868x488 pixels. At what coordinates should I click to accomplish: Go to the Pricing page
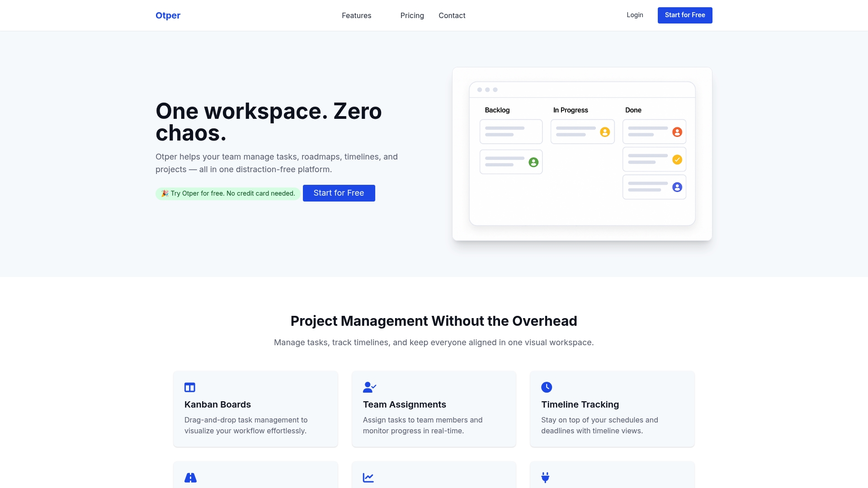[412, 15]
